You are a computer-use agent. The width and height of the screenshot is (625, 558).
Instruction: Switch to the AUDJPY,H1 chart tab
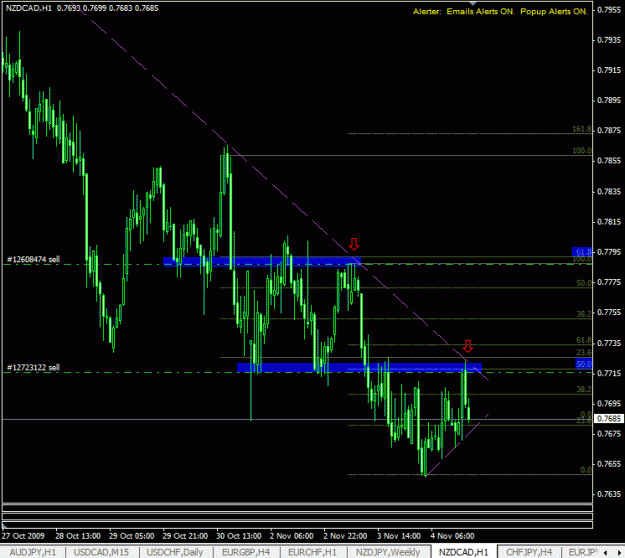tap(33, 552)
